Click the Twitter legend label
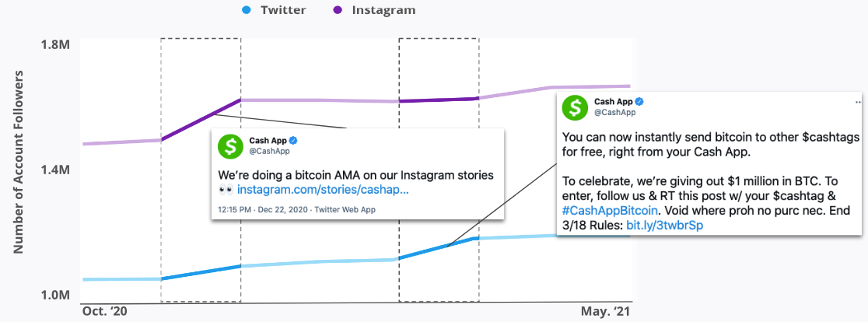This screenshot has width=868, height=322. (282, 10)
